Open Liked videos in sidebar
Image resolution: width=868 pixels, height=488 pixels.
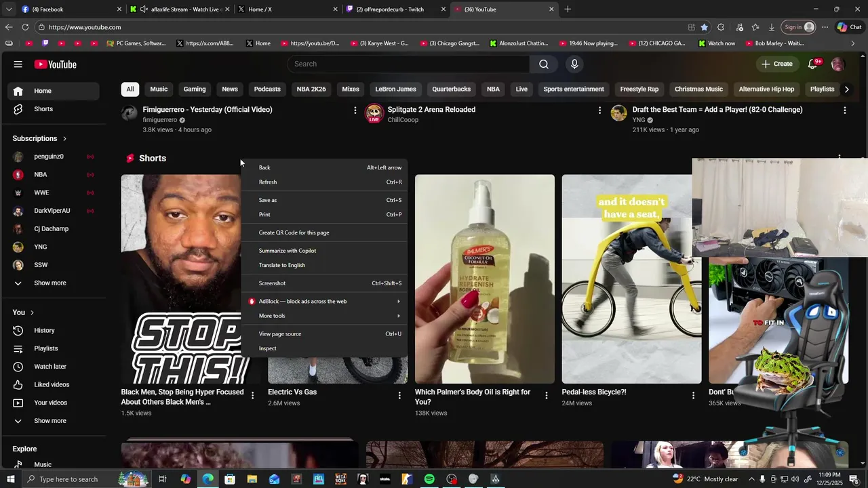[53, 385]
